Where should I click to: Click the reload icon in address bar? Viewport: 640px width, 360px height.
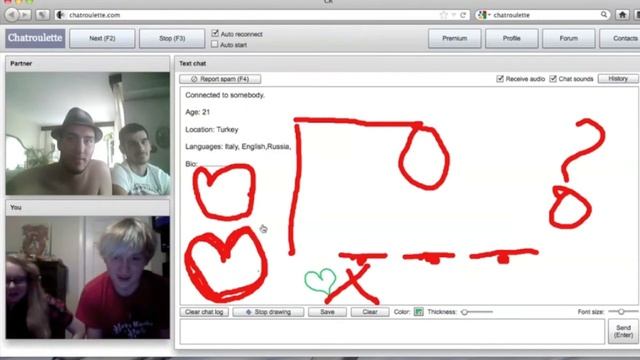463,15
